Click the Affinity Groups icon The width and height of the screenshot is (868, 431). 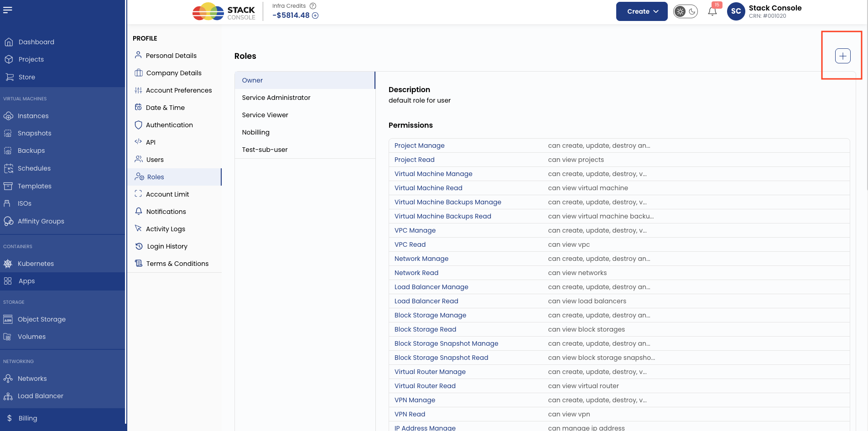coord(8,221)
